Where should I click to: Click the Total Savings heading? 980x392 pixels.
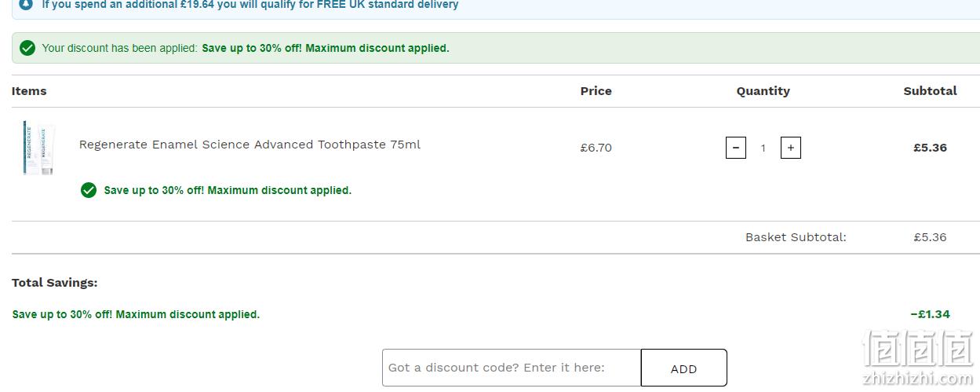55,283
